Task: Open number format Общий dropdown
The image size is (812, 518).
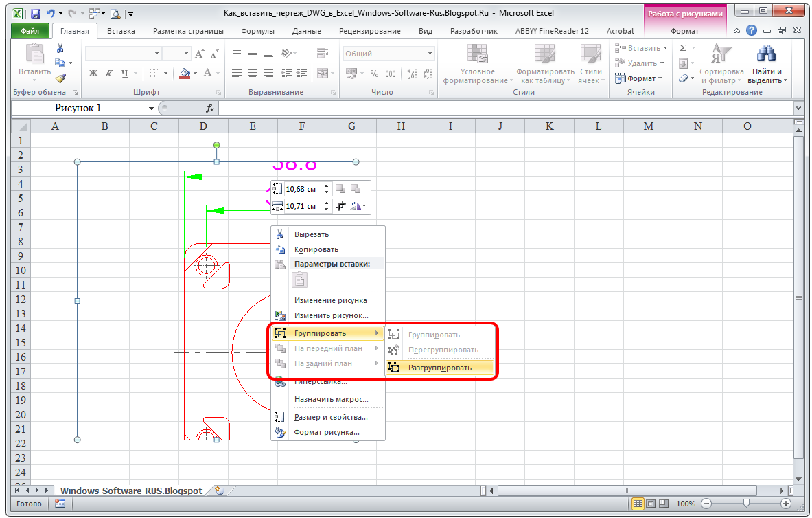Action: click(x=429, y=54)
